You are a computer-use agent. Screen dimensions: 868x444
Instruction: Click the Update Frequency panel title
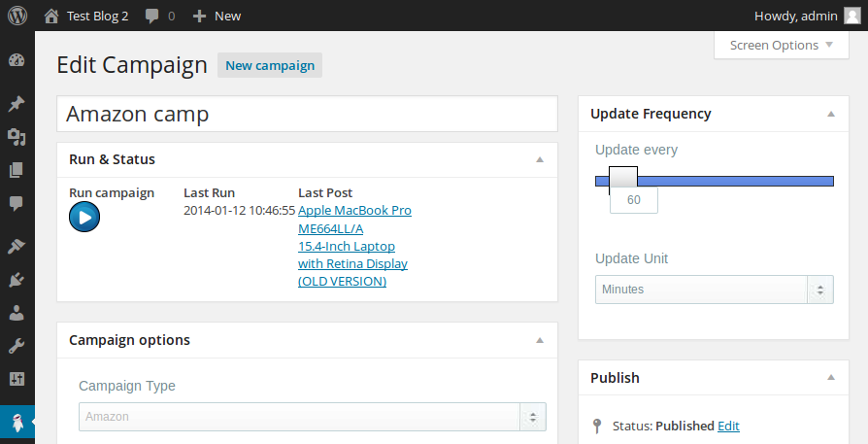pyautogui.click(x=651, y=114)
